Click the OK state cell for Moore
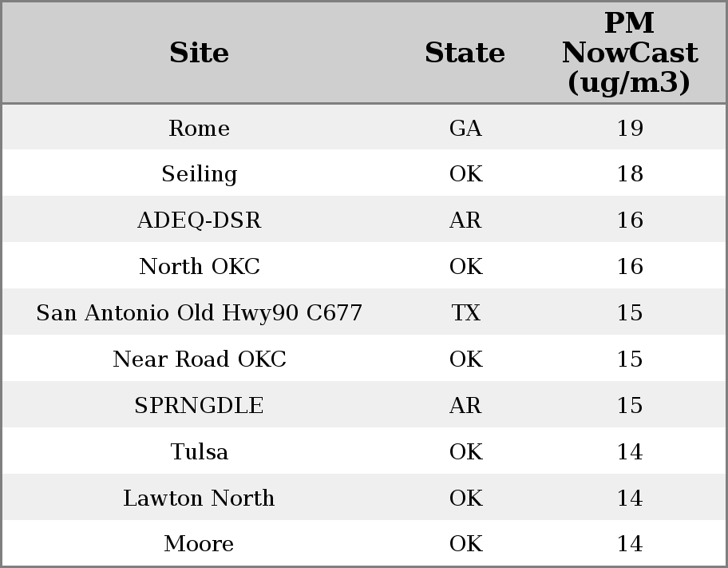The image size is (728, 568). pyautogui.click(x=465, y=543)
